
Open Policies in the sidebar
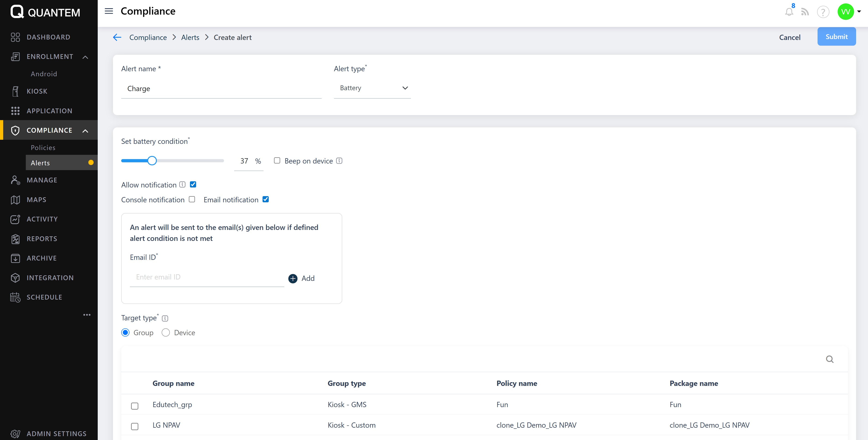coord(43,148)
